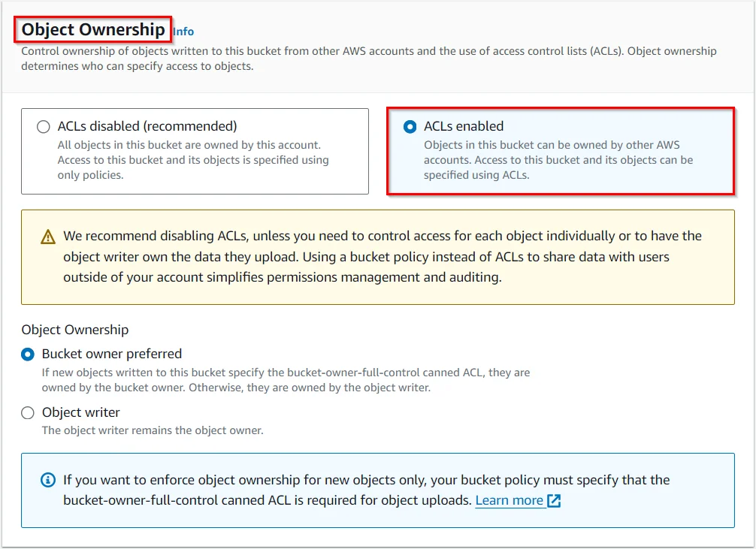Click the blue info circle icon
This screenshot has width=756, height=549.
(48, 480)
